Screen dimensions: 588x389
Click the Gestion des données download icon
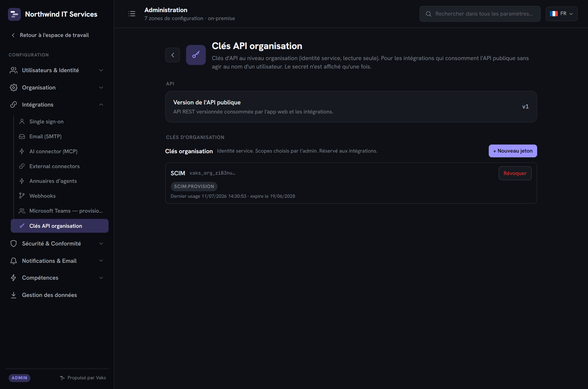pos(13,295)
